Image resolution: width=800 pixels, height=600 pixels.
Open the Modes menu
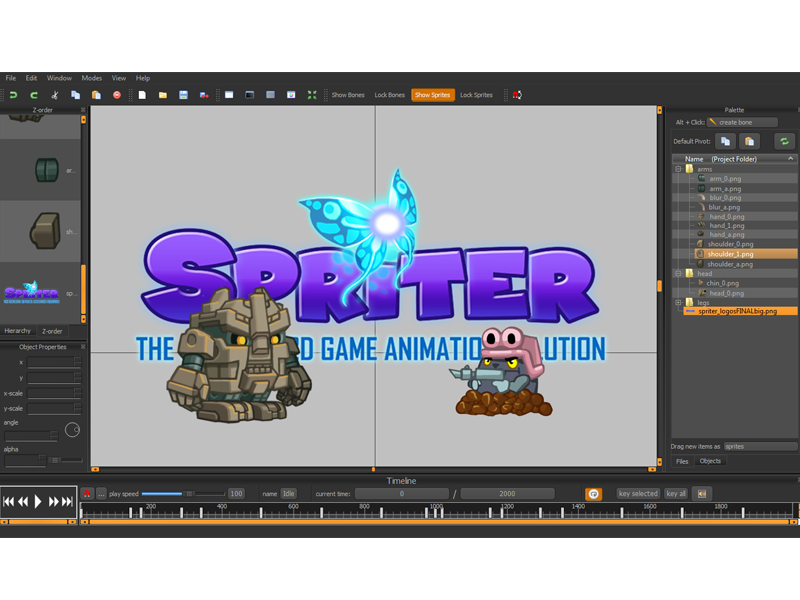[x=92, y=77]
